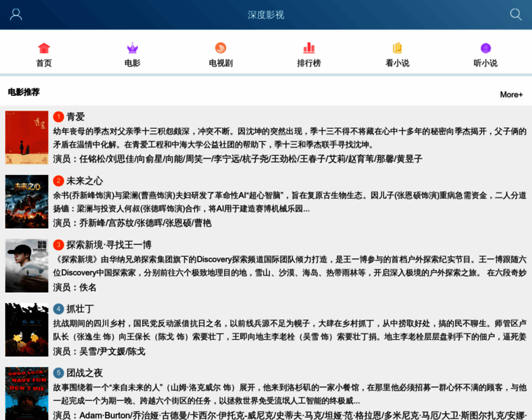Click rank badge 1 beside 青爱
532x420 pixels.
click(x=59, y=117)
